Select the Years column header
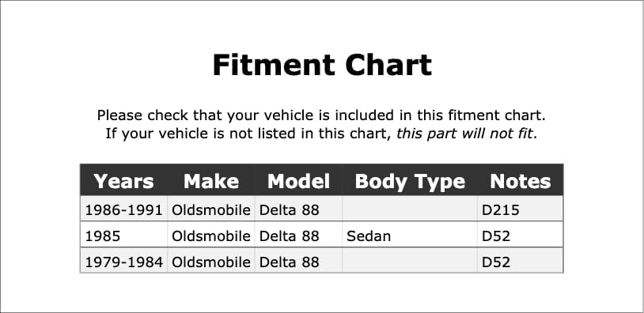This screenshot has width=644, height=313. point(123,180)
